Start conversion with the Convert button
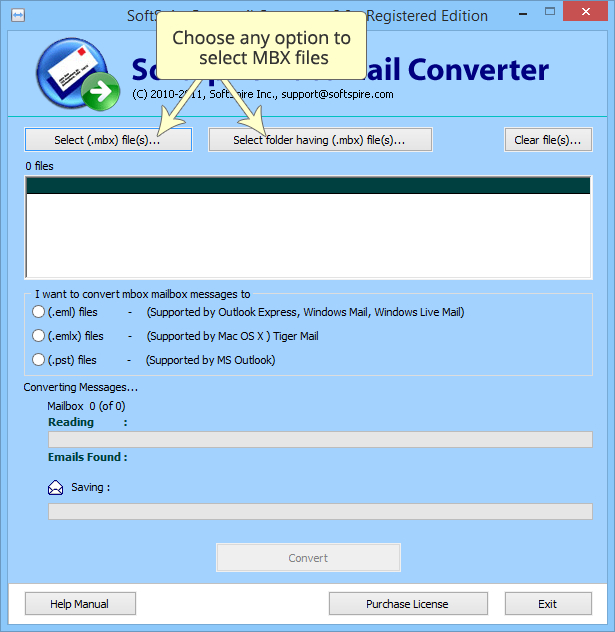This screenshot has width=615, height=632. (308, 558)
